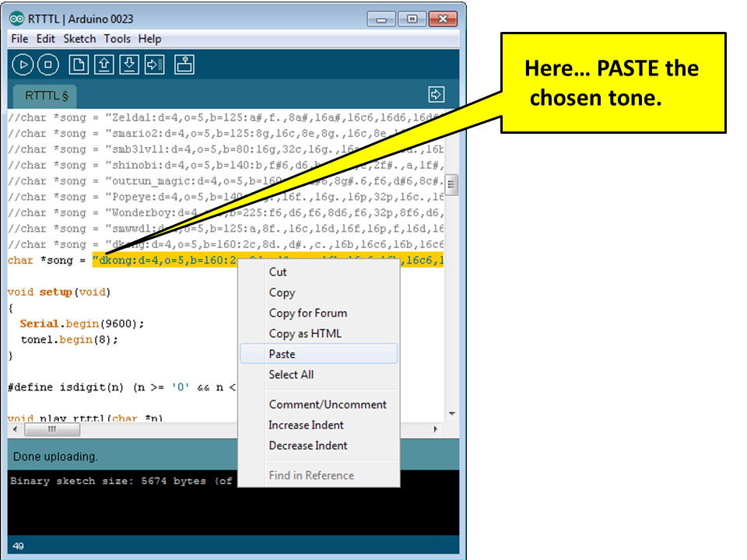Viewport: 747px width, 560px height.
Task: Click the commented Zelda1 song line
Action: click(x=226, y=117)
